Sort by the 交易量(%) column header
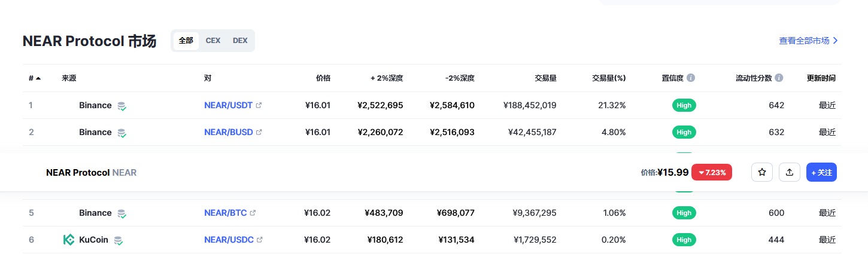Viewport: 868px width, 257px height. 609,78
